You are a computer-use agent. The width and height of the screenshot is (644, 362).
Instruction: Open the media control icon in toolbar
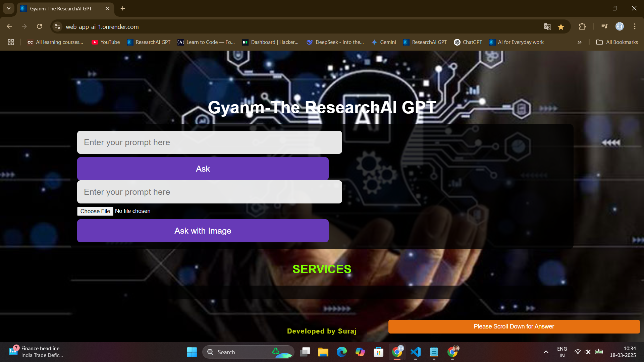click(604, 26)
